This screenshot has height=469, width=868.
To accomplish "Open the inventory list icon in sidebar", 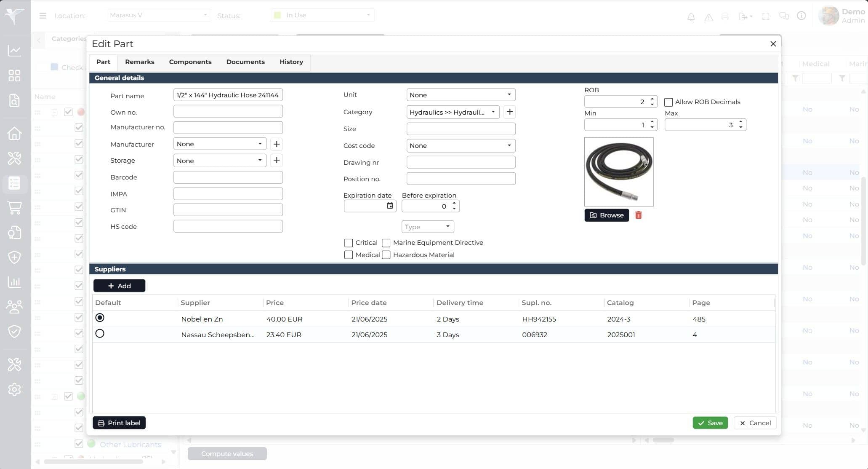I will pyautogui.click(x=14, y=183).
